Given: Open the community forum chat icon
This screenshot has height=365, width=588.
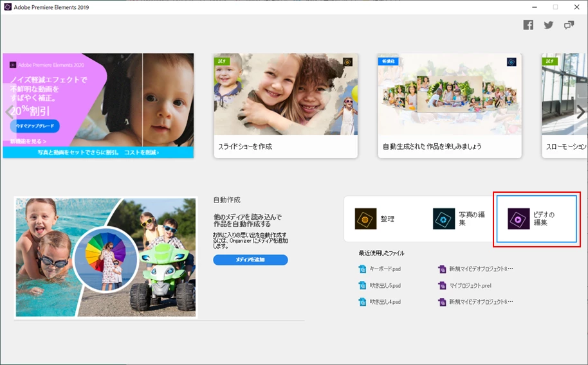Looking at the screenshot, I should pos(569,25).
